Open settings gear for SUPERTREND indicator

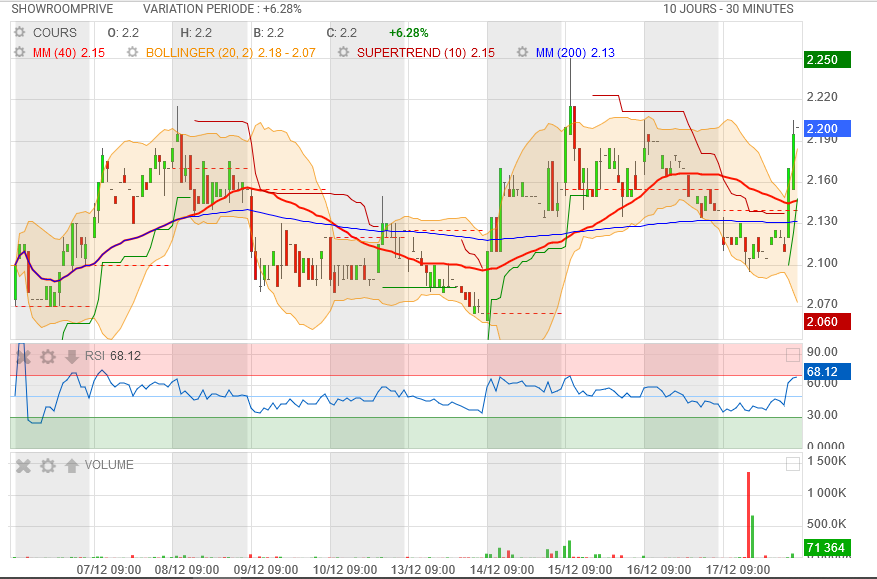tap(343, 52)
